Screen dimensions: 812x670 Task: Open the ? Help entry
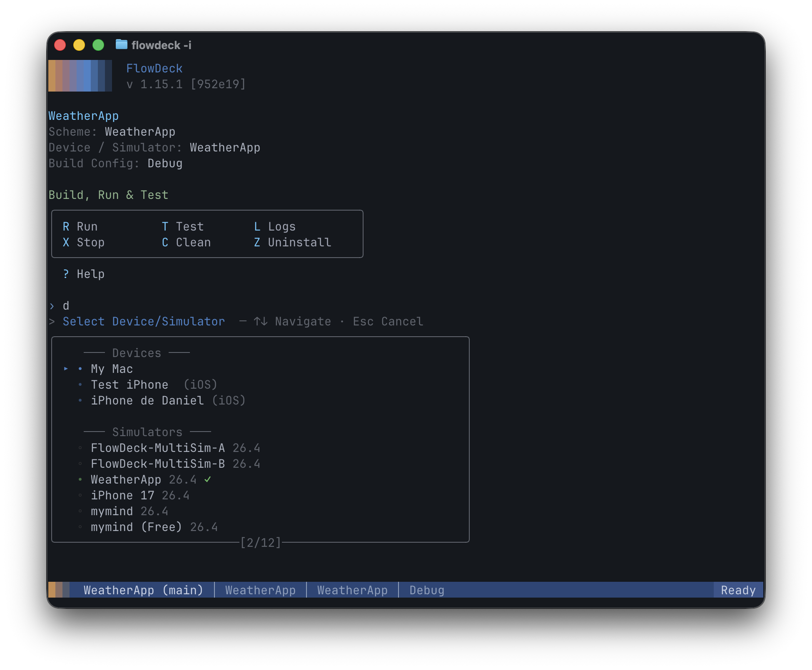pos(83,274)
